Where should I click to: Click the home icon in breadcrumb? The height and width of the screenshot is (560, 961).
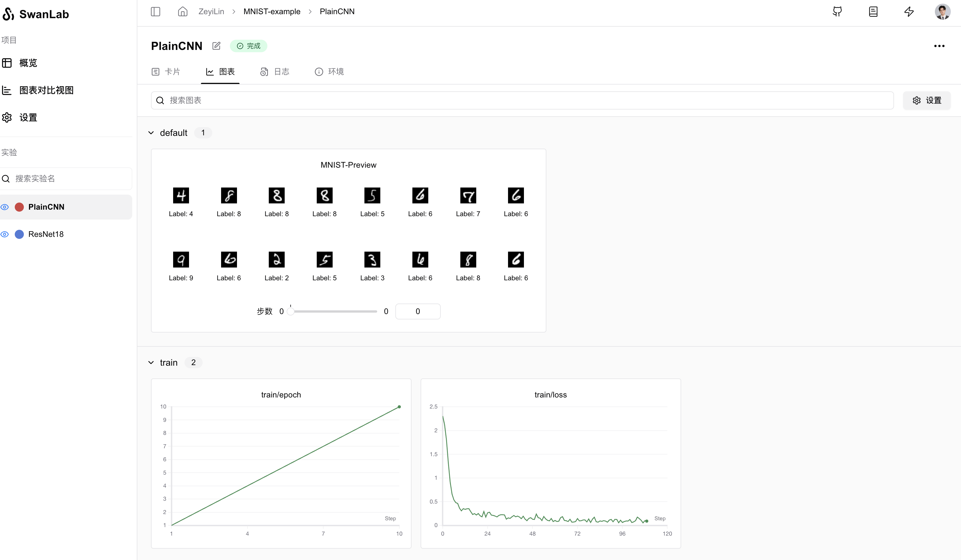[183, 11]
